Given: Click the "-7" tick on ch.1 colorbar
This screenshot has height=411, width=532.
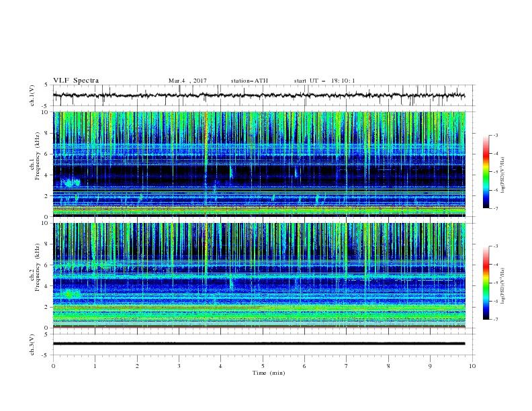Looking at the screenshot, I should pos(495,208).
